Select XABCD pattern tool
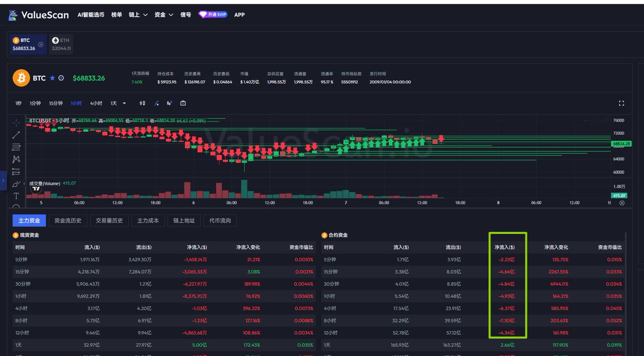The height and width of the screenshot is (356, 644). coord(16,159)
